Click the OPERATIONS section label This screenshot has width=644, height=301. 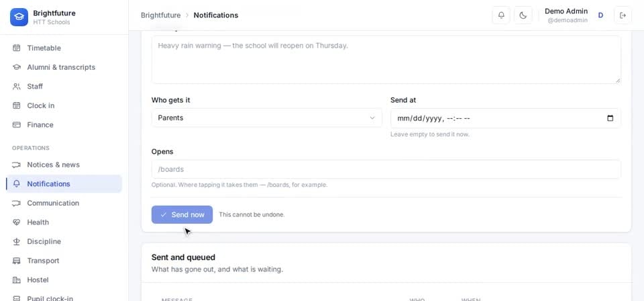click(31, 148)
